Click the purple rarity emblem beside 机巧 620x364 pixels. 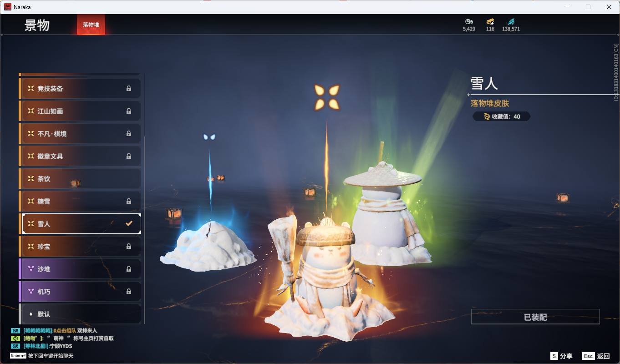pyautogui.click(x=30, y=291)
